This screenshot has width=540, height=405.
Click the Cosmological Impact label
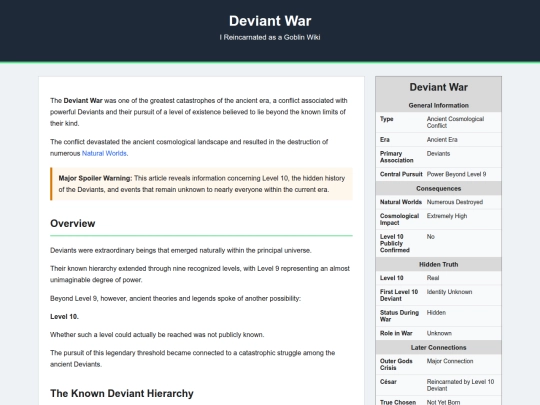pyautogui.click(x=399, y=219)
